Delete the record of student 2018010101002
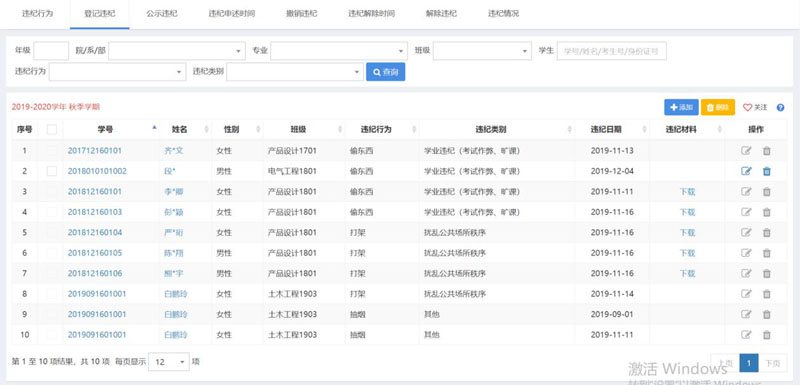 [766, 171]
